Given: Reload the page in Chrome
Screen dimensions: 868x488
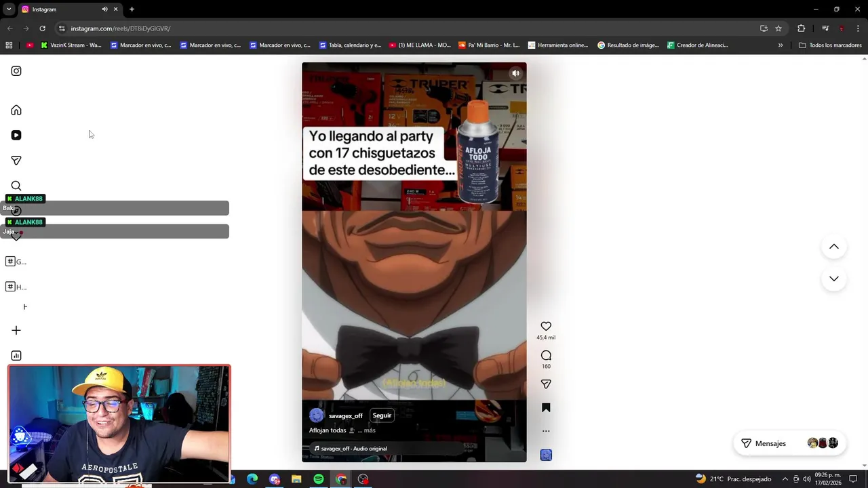Looking at the screenshot, I should tap(42, 28).
